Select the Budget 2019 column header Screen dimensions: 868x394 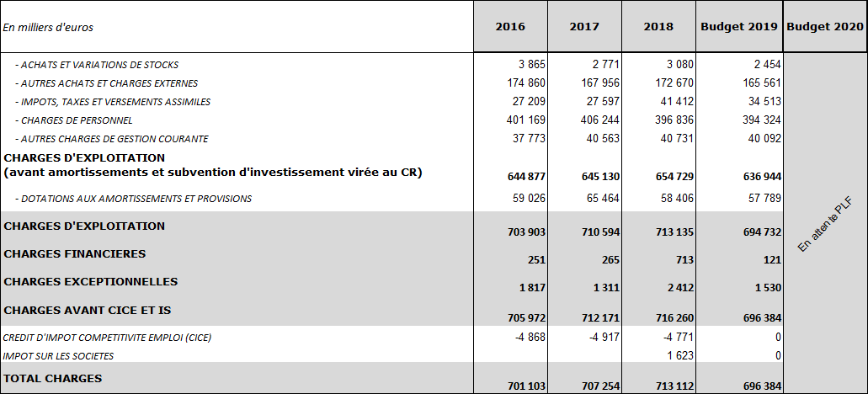(739, 27)
